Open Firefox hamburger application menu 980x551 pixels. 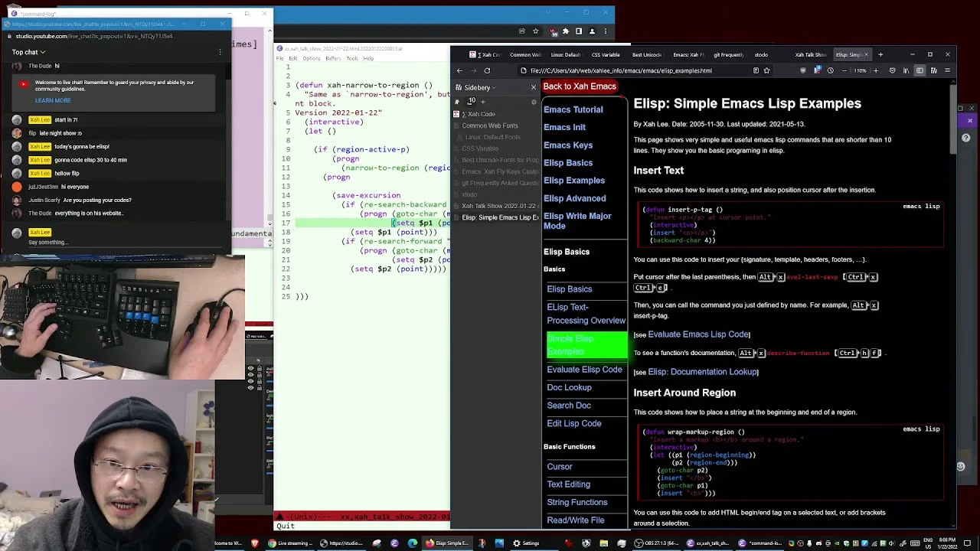pyautogui.click(x=947, y=70)
